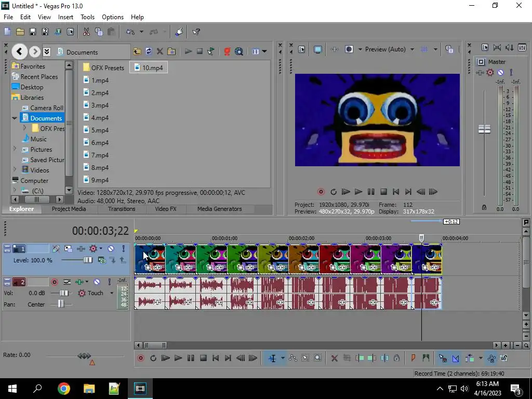Open the OFX Presets folder in the file list

(103, 68)
